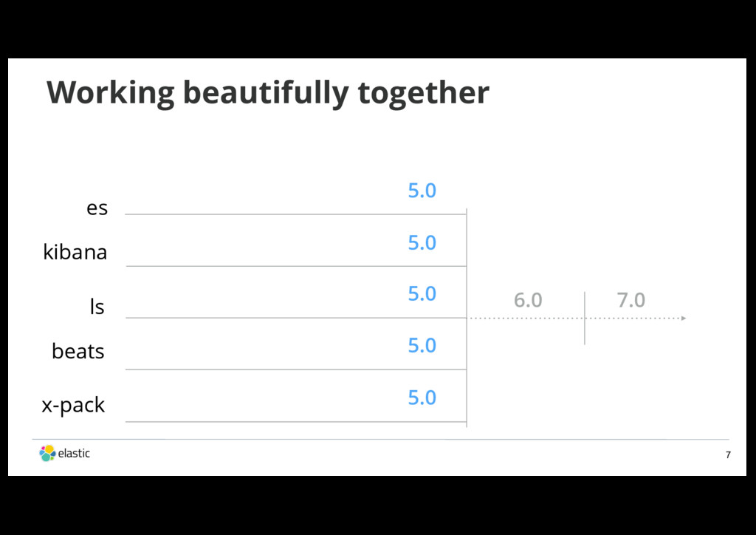Click the dotted timeline arrowhead
The width and height of the screenshot is (756, 535).
click(x=683, y=318)
